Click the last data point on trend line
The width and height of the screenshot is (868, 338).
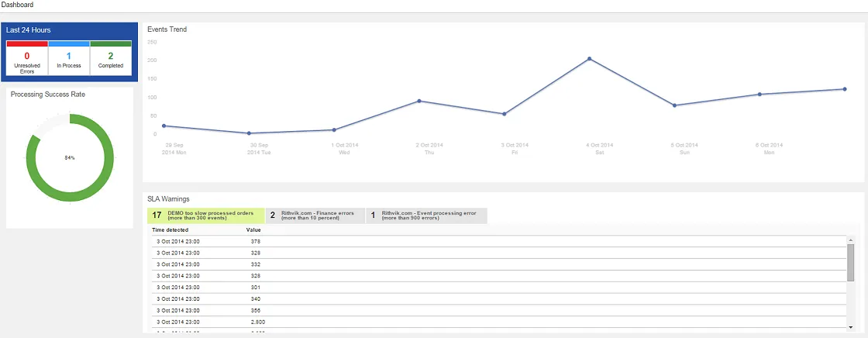click(845, 88)
